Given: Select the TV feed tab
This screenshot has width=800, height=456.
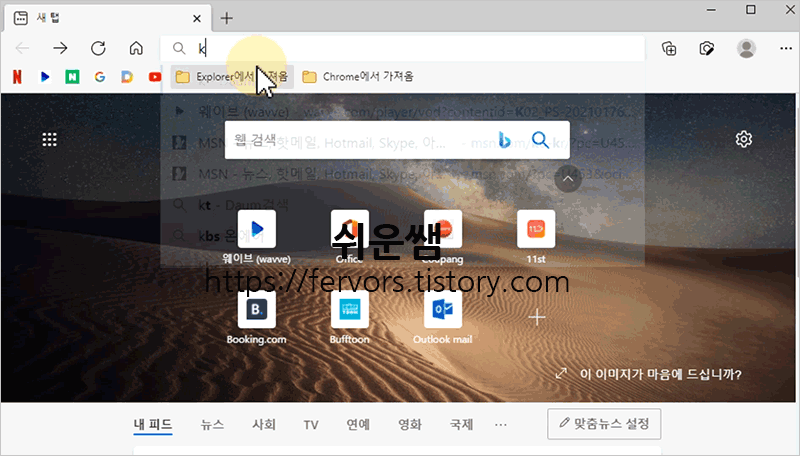Looking at the screenshot, I should point(311,424).
